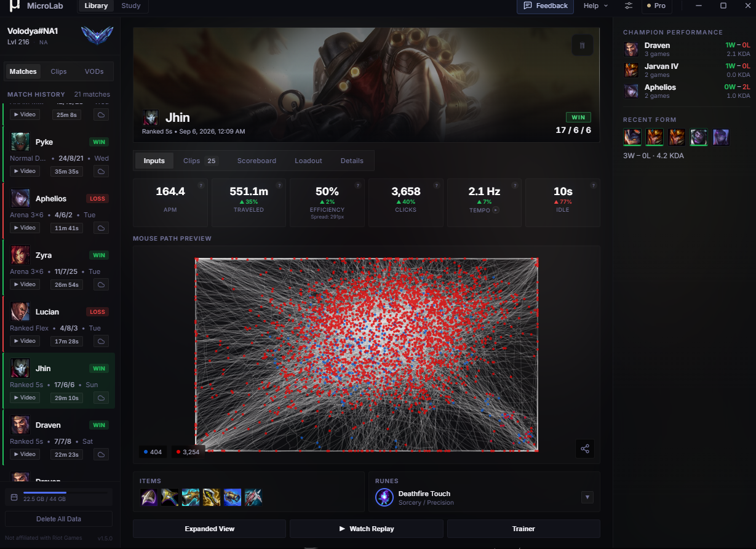Open the Matches tab
This screenshot has height=549, width=756.
tap(23, 71)
